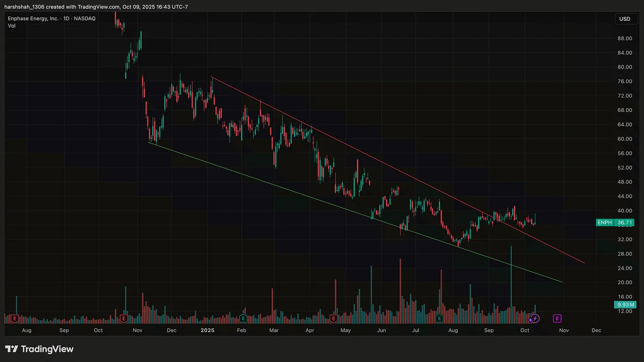Click 68.00 on the price axis
Screen dimensions: 644x362
625,110
